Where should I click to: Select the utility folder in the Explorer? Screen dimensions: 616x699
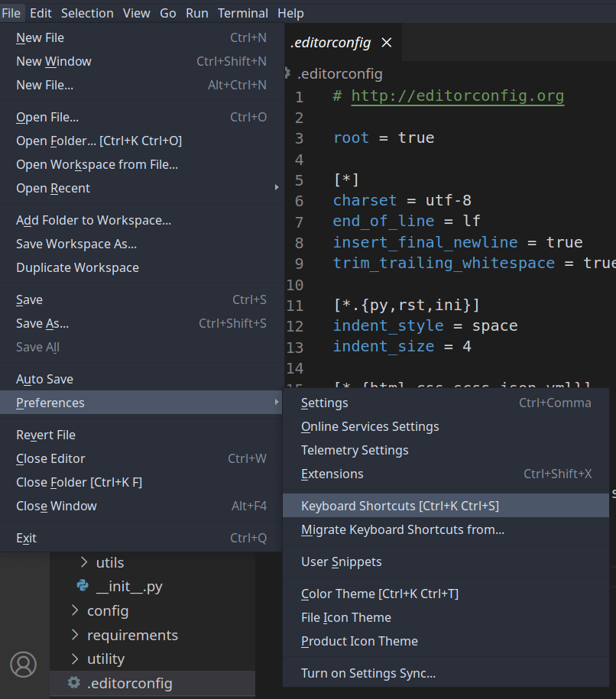coord(105,659)
